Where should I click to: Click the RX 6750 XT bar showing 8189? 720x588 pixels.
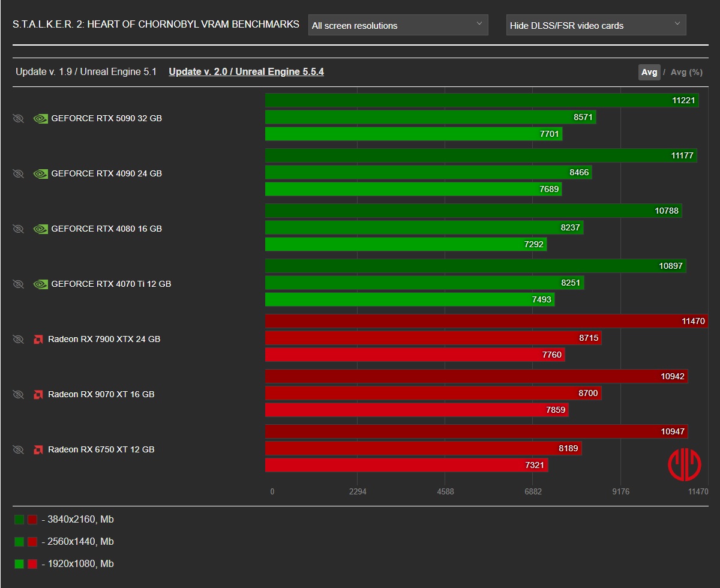(423, 448)
